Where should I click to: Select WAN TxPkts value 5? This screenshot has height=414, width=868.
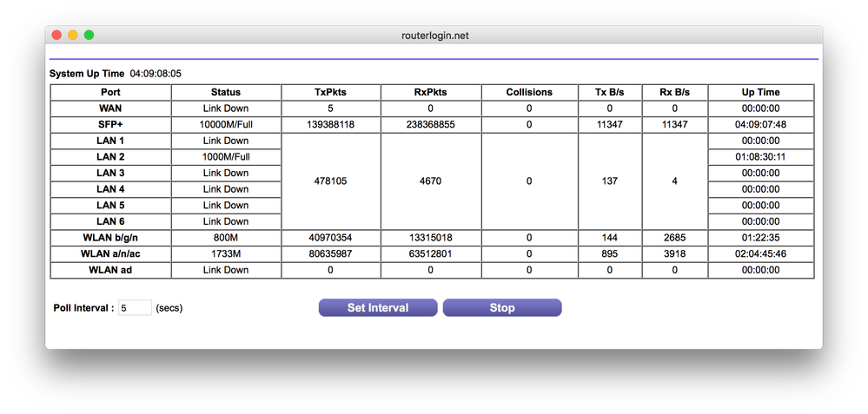tap(330, 108)
